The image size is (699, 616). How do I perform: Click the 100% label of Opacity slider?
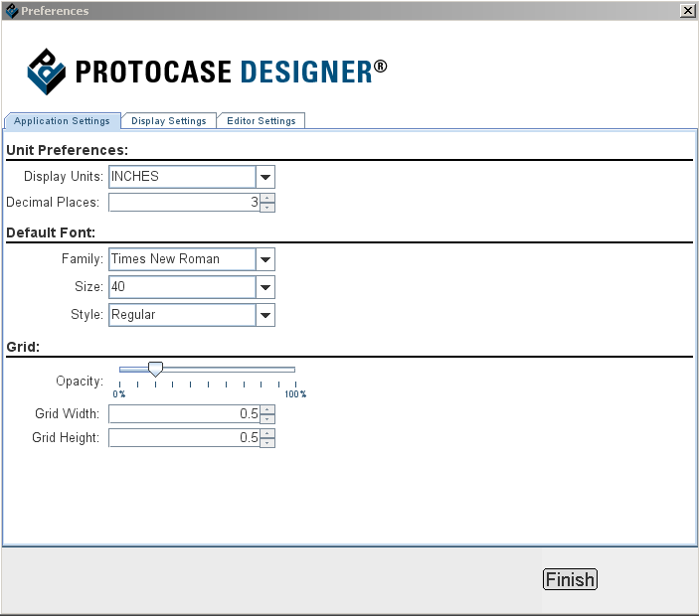(x=295, y=394)
